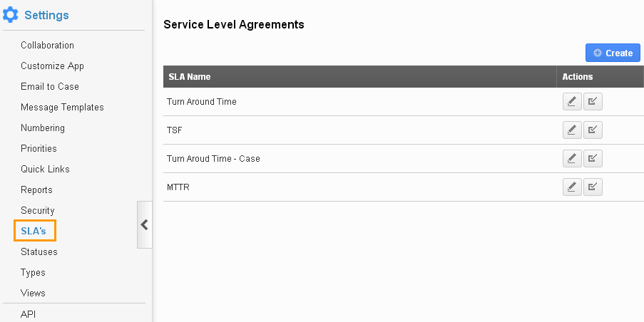Viewport: 644px width, 322px height.
Task: Edit the Turn Around Time SLA
Action: pyautogui.click(x=572, y=102)
